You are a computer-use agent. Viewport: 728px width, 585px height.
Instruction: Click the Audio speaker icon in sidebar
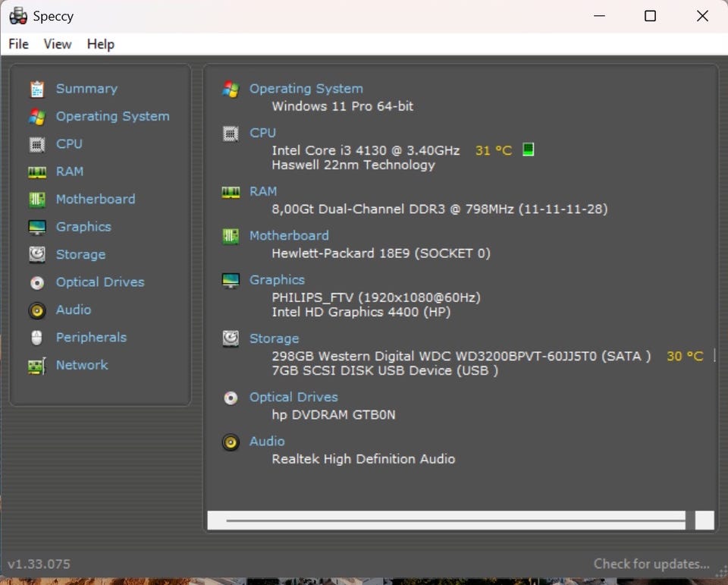[37, 310]
